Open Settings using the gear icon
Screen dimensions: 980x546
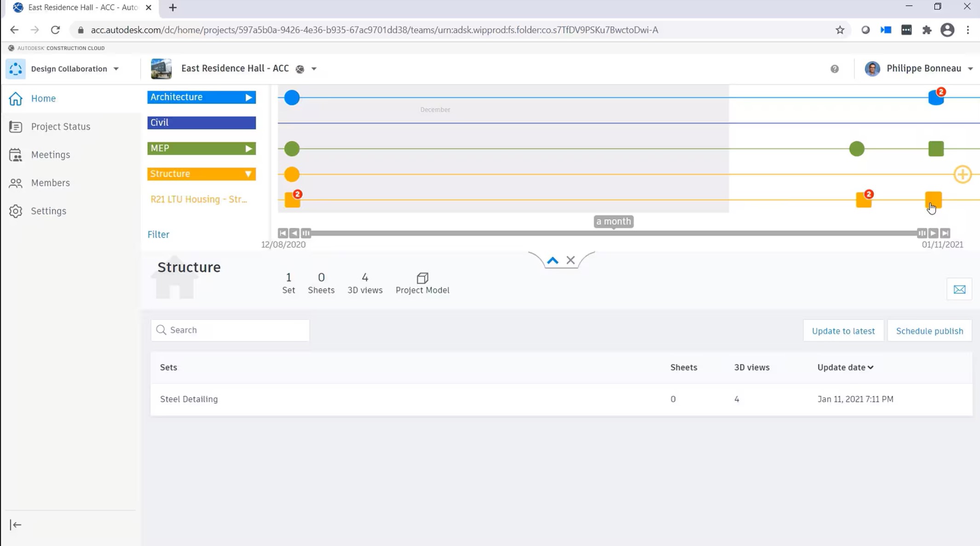tap(16, 210)
